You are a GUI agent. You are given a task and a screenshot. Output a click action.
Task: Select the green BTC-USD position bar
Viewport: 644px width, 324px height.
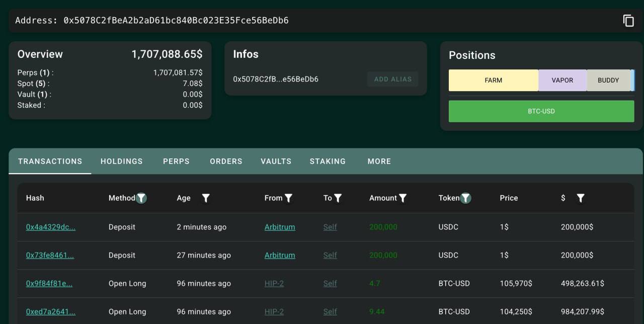541,111
